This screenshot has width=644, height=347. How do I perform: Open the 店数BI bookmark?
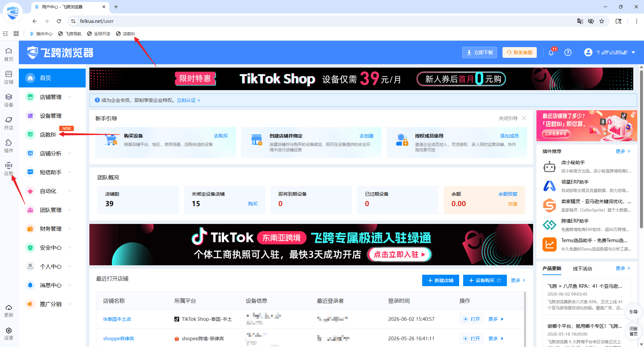(125, 34)
